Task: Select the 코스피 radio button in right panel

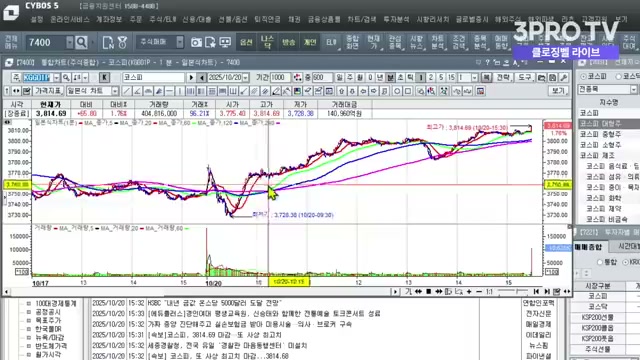Action: tap(583, 76)
